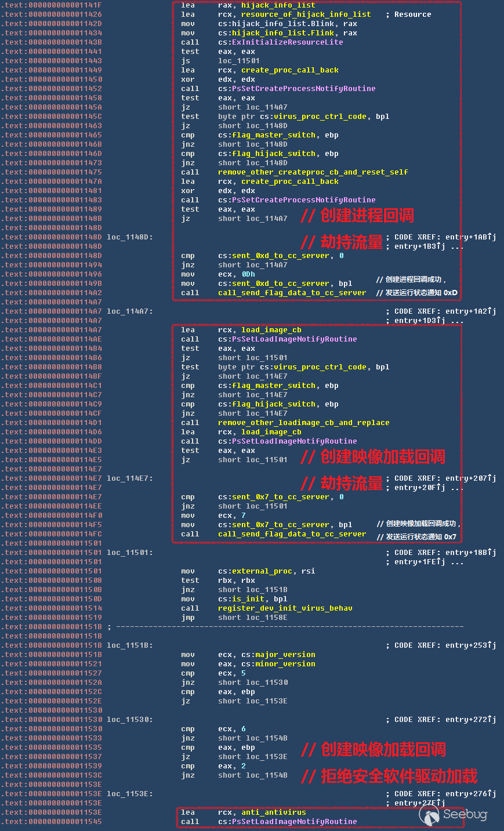The height and width of the screenshot is (831, 504).
Task: Click resource_of_hijack_info_list operand in lea rcx
Action: coord(306,14)
